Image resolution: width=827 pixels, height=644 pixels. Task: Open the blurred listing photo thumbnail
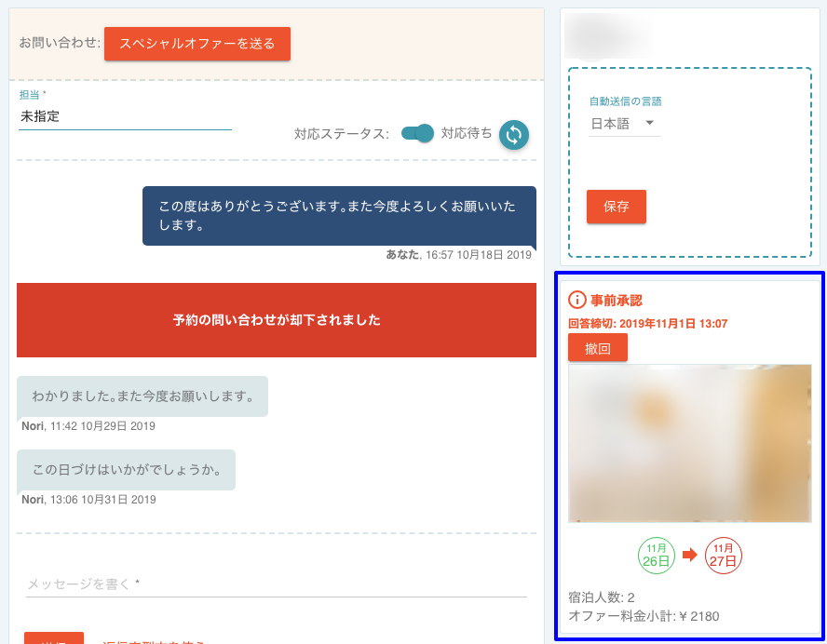click(x=689, y=443)
